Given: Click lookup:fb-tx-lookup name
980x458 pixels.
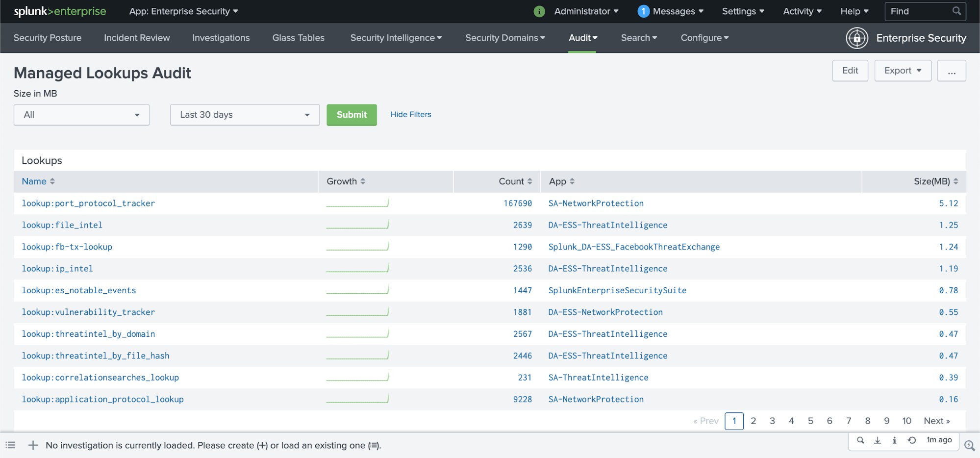Looking at the screenshot, I should [x=67, y=247].
